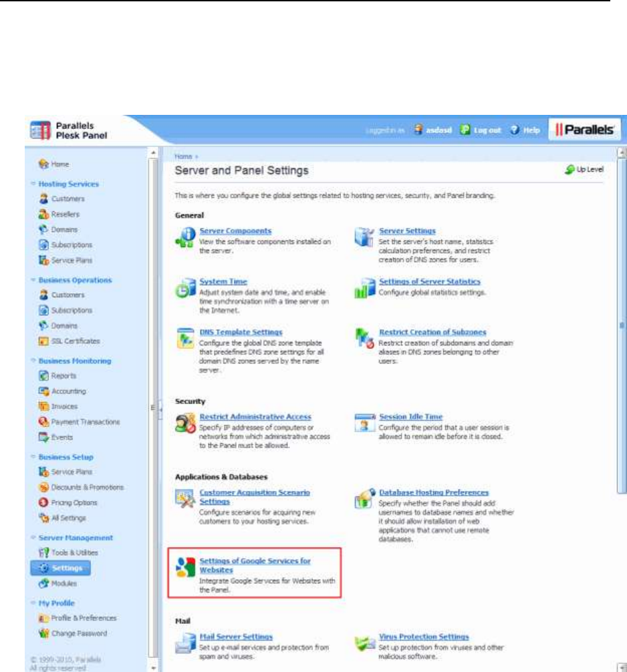Open Pricing Options in sidebar
Image resolution: width=627 pixels, height=672 pixels.
74,503
